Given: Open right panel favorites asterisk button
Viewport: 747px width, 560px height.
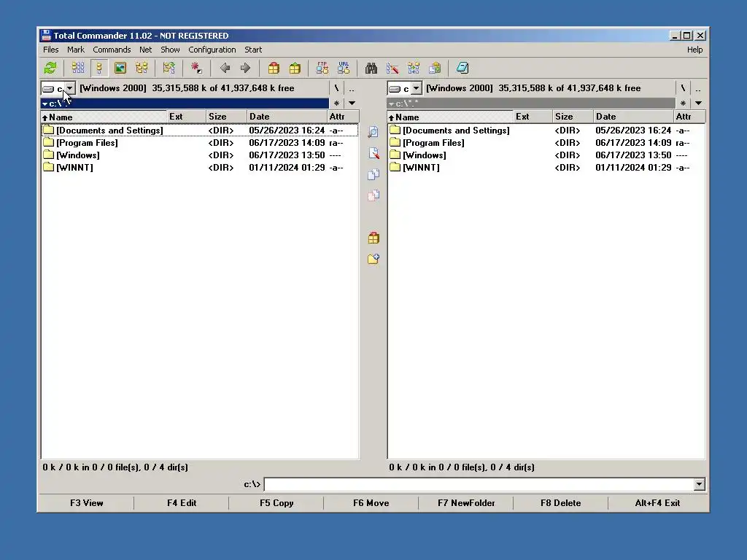Looking at the screenshot, I should (x=683, y=103).
